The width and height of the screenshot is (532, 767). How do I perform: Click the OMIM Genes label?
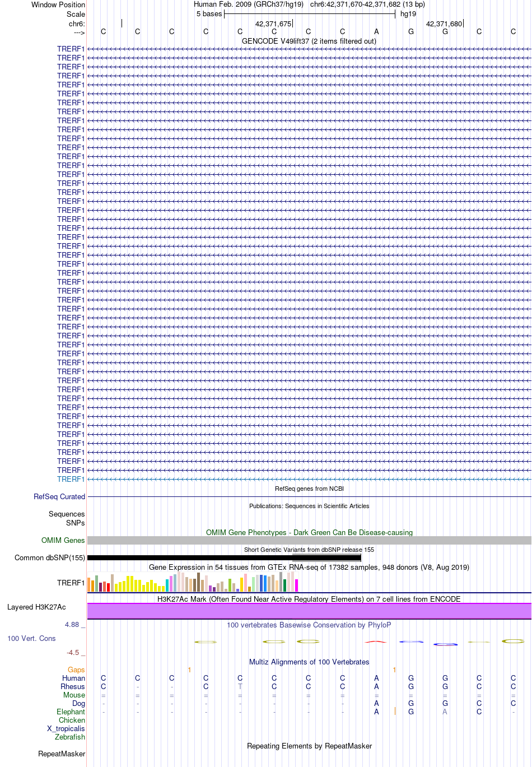(63, 540)
